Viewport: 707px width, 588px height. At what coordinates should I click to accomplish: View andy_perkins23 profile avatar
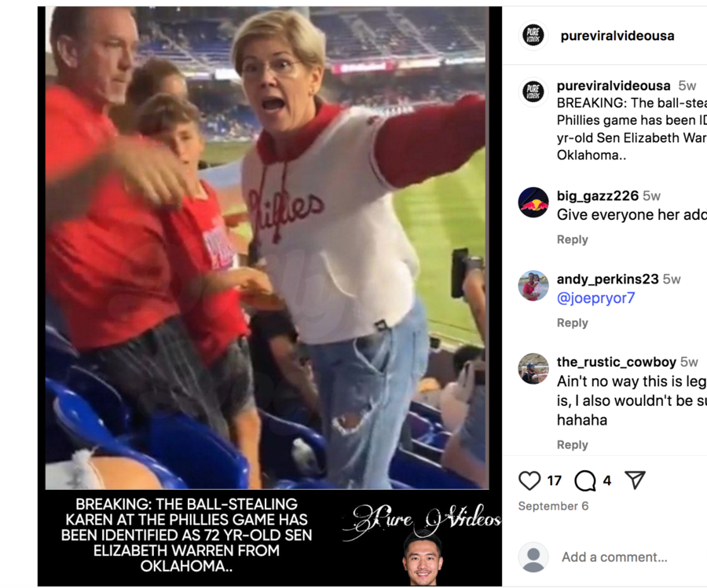533,286
